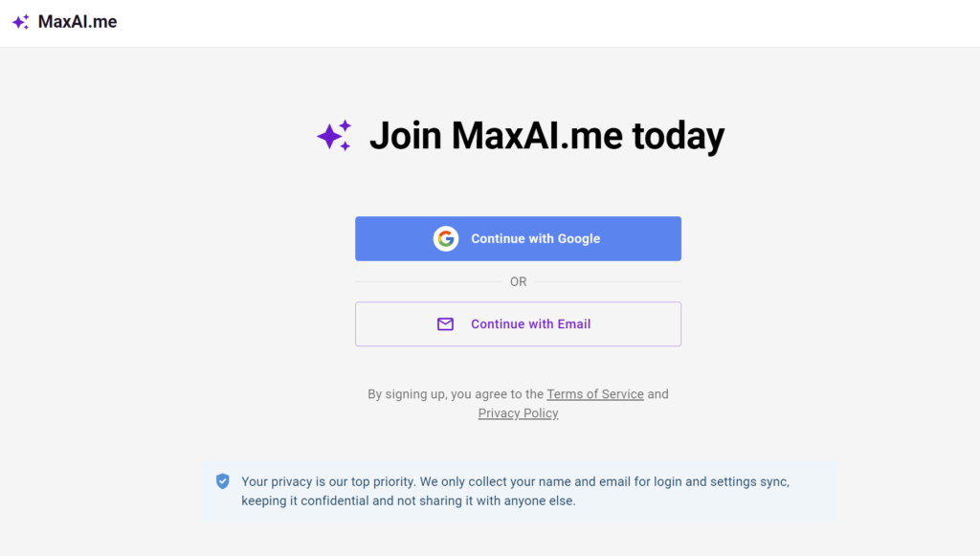Click the "keeping it confidential" line of notice
The image size is (980, 556).
tap(409, 500)
